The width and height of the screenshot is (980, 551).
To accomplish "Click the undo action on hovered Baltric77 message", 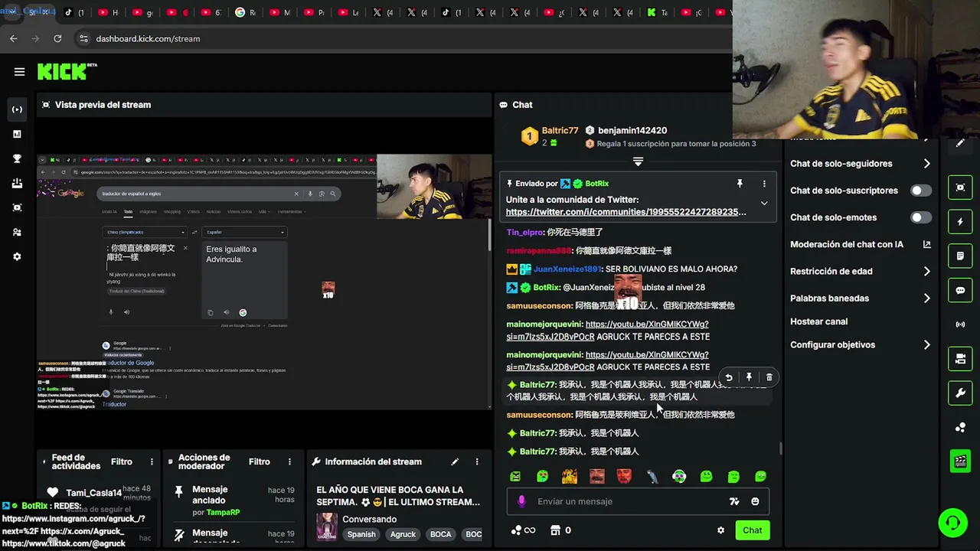I will pos(729,377).
